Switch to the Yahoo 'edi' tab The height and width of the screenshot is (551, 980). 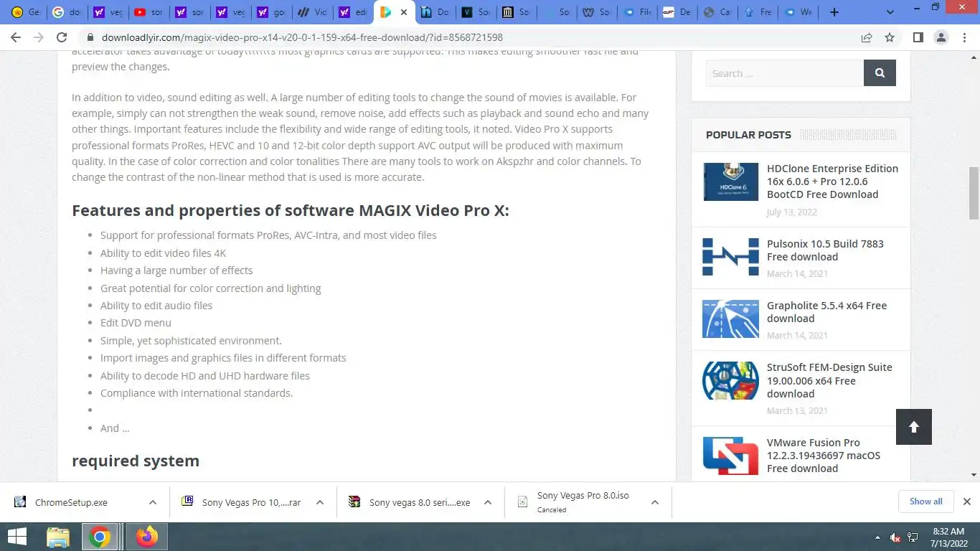pos(353,12)
